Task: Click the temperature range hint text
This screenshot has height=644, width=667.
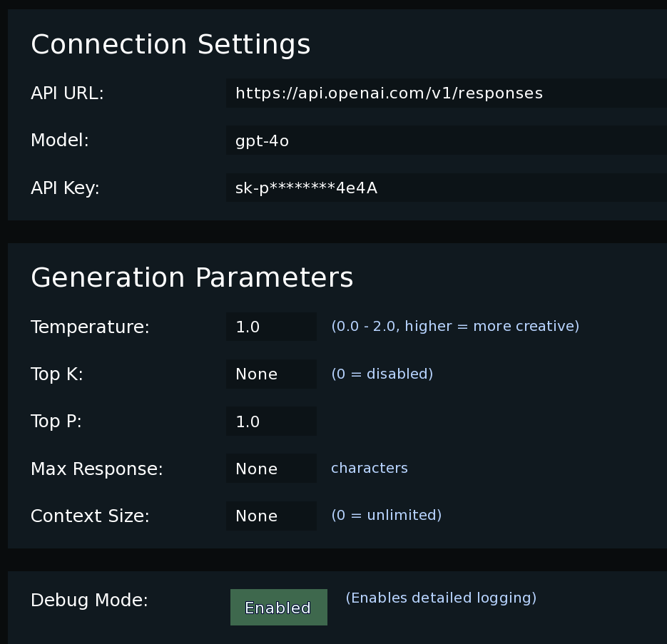Action: tap(455, 326)
